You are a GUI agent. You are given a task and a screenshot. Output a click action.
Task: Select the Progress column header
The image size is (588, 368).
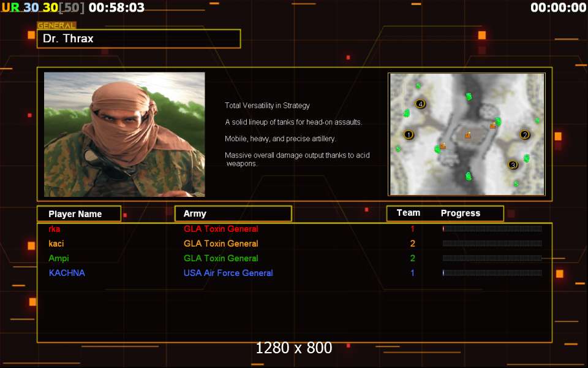coord(461,213)
